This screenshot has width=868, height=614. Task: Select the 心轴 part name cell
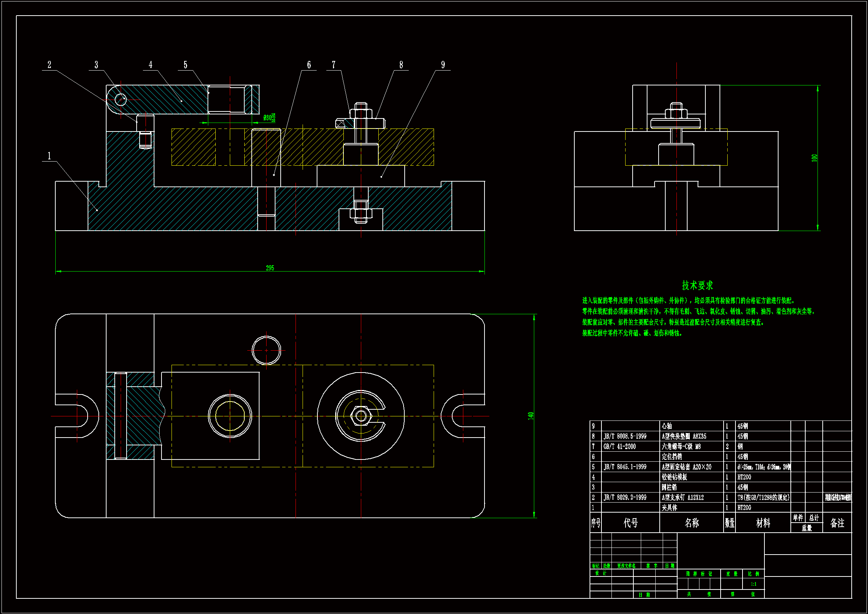(x=667, y=426)
